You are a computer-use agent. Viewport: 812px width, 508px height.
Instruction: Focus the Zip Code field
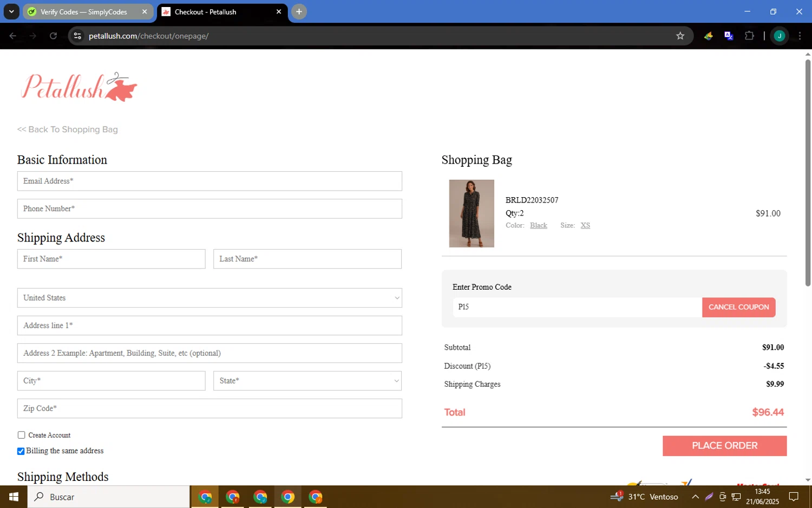point(209,408)
